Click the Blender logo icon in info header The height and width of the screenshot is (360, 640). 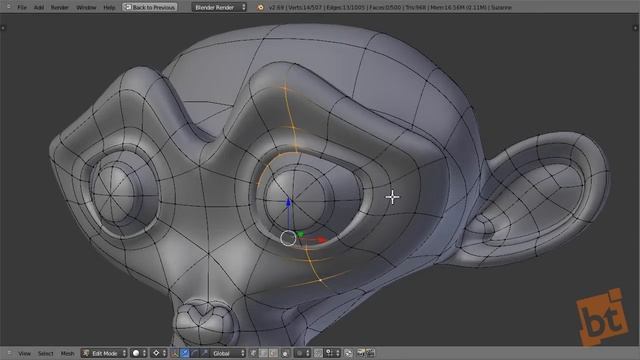tap(260, 7)
